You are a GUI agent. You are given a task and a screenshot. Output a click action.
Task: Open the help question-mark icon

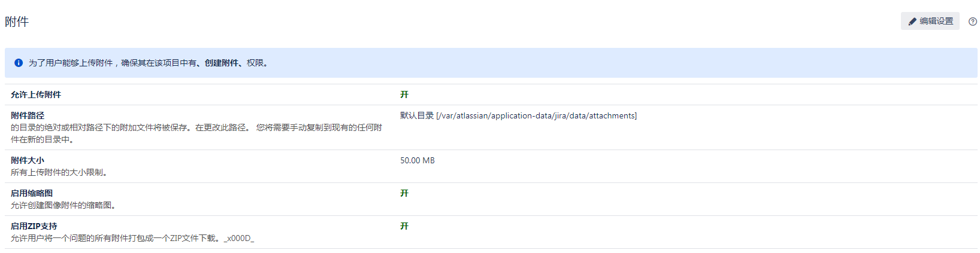[x=973, y=22]
